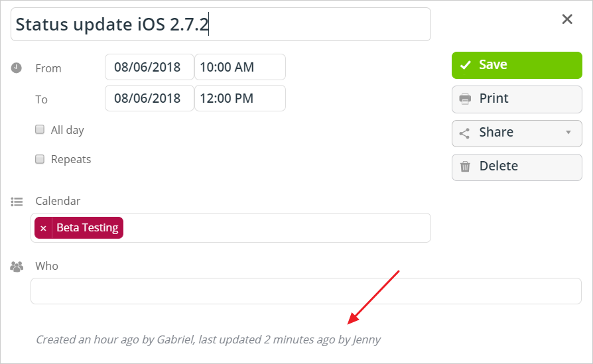Open the From time 10:00 AM field
The width and height of the screenshot is (593, 364).
tap(239, 67)
